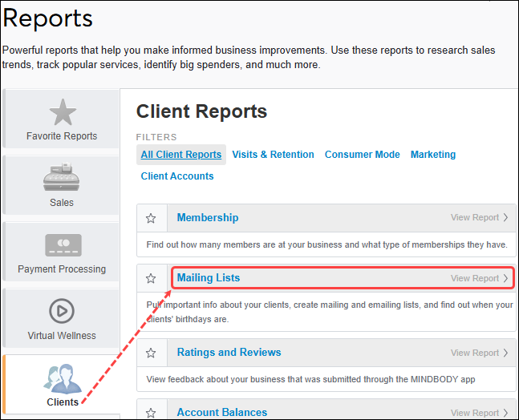Favorite the Membership report with star

(x=151, y=218)
